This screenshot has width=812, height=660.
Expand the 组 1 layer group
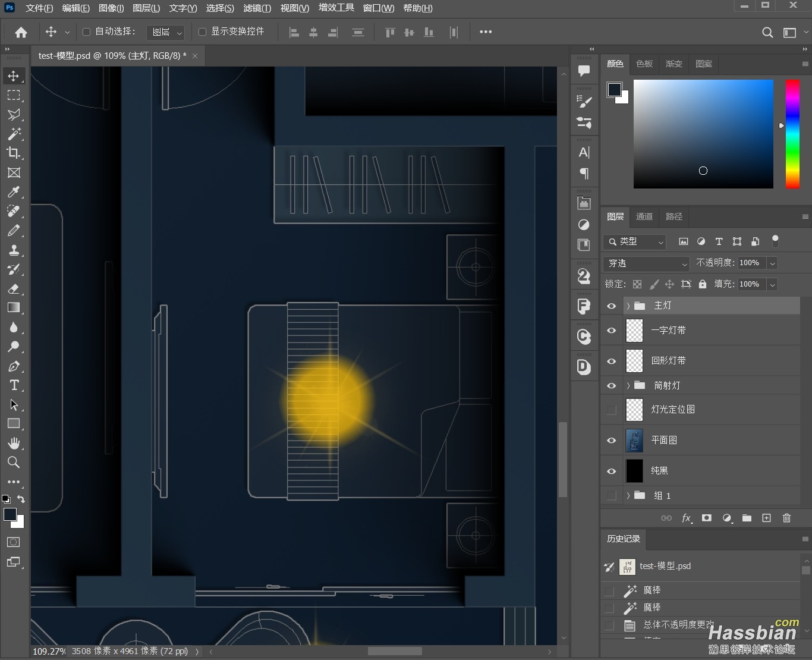628,495
